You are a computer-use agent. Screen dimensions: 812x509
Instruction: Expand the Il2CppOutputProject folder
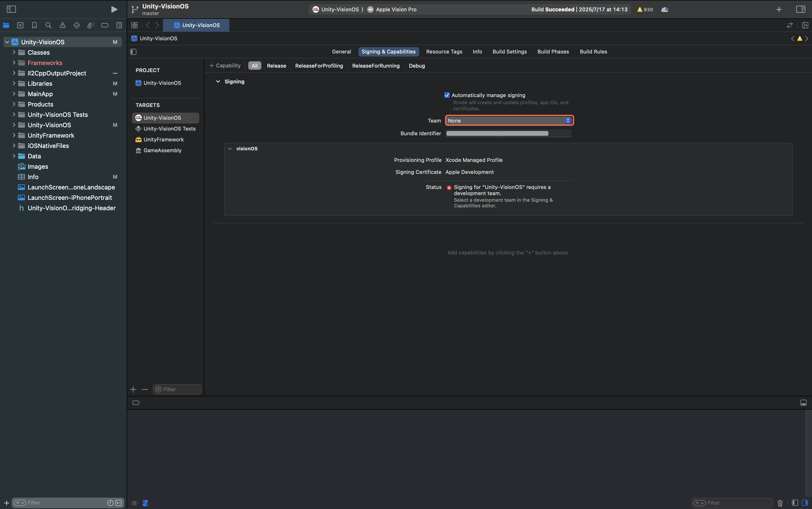pyautogui.click(x=14, y=73)
